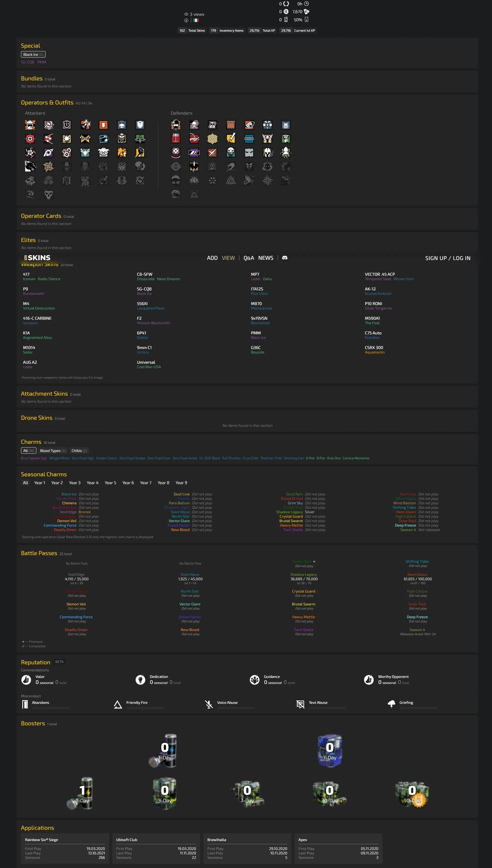Viewport: 492px width, 868px height.
Task: Toggle the Black Ice (2) special filter
Action: 33,54
